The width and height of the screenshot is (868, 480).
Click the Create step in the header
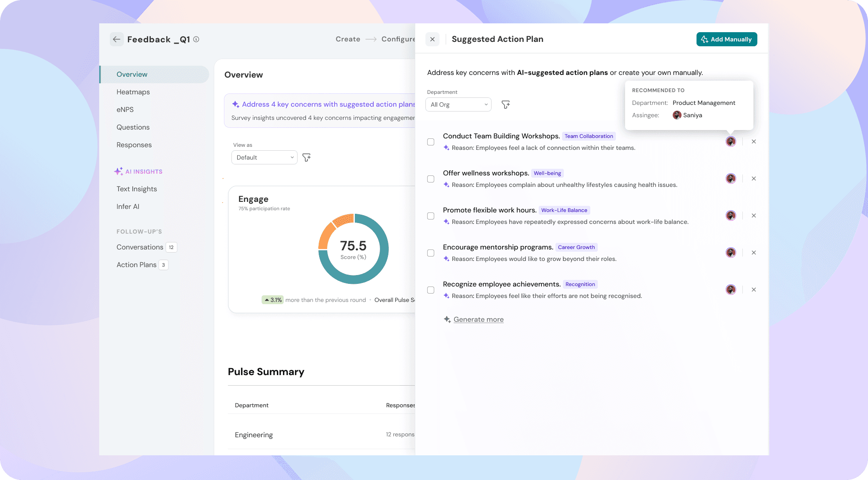348,39
